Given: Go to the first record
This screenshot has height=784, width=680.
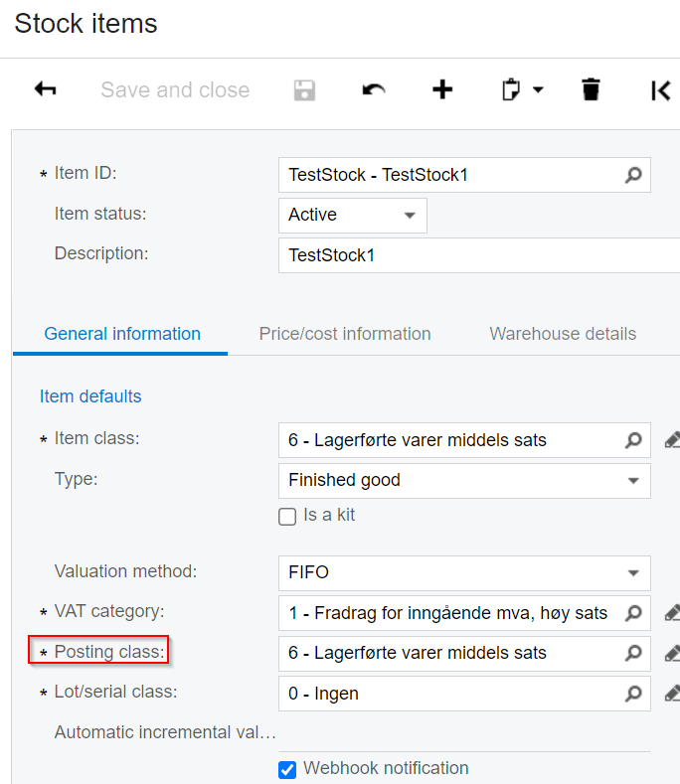Looking at the screenshot, I should [x=660, y=90].
